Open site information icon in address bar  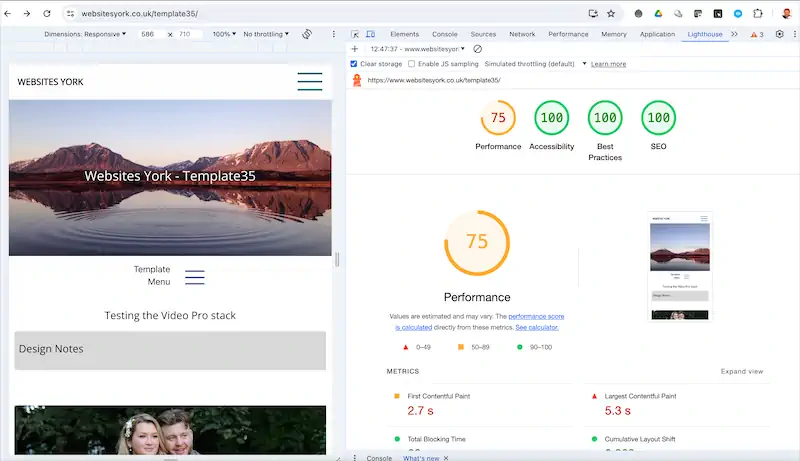click(70, 14)
